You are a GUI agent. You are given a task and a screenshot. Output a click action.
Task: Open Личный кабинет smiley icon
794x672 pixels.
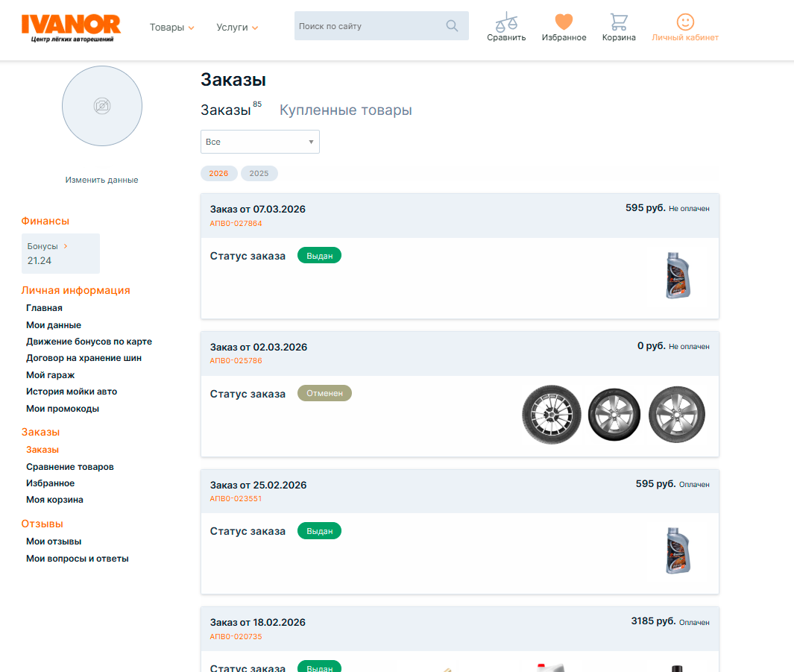point(684,22)
